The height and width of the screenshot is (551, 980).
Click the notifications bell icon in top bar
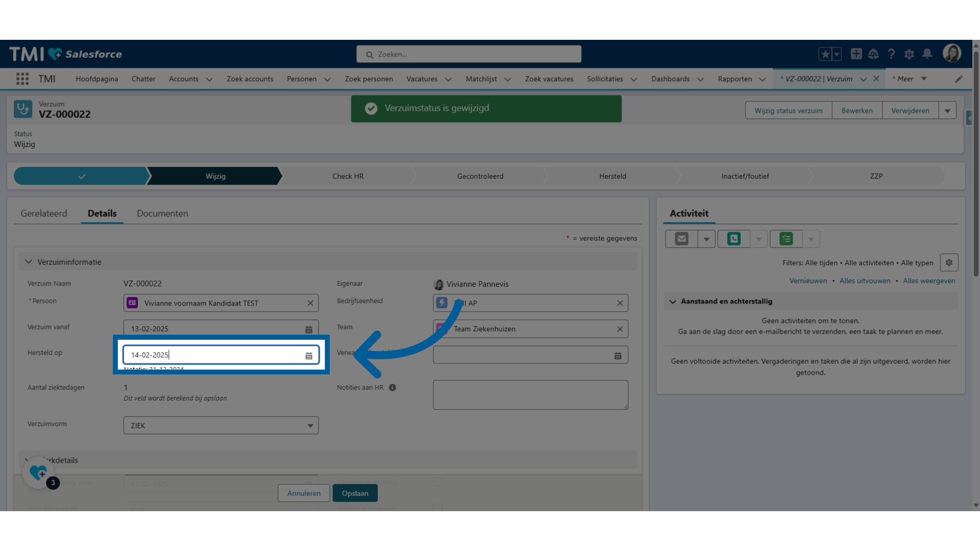pyautogui.click(x=927, y=54)
